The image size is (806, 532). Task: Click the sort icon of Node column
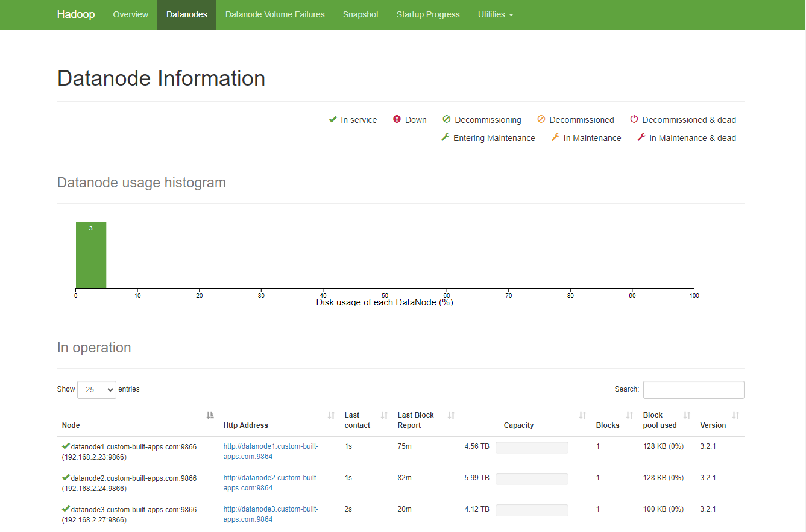(x=210, y=415)
